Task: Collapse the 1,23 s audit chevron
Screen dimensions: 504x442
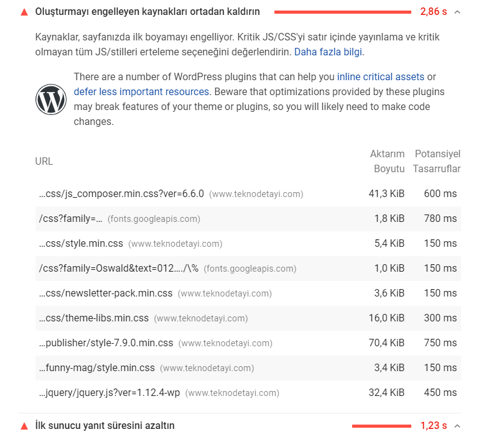Action: [457, 426]
